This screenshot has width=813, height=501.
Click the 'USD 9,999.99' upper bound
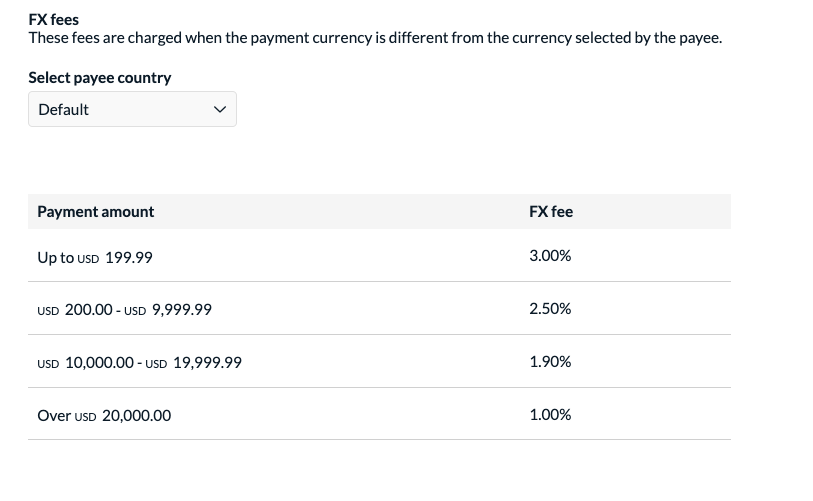168,310
